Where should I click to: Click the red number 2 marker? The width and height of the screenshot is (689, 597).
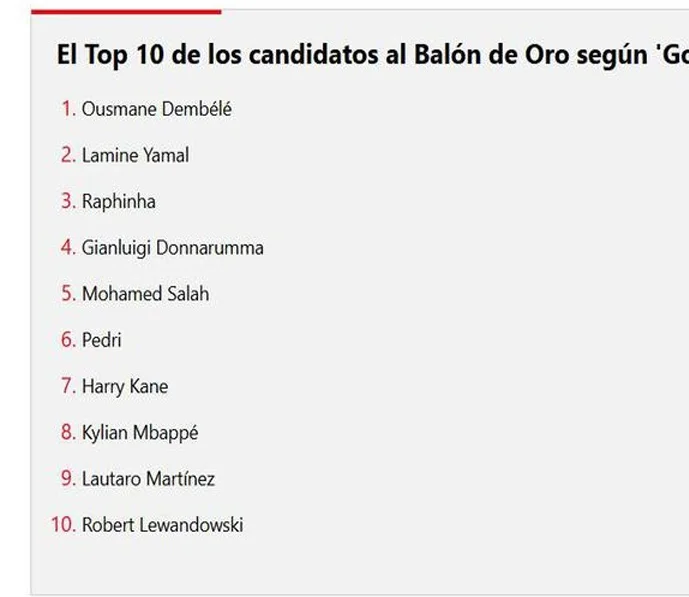(x=69, y=155)
